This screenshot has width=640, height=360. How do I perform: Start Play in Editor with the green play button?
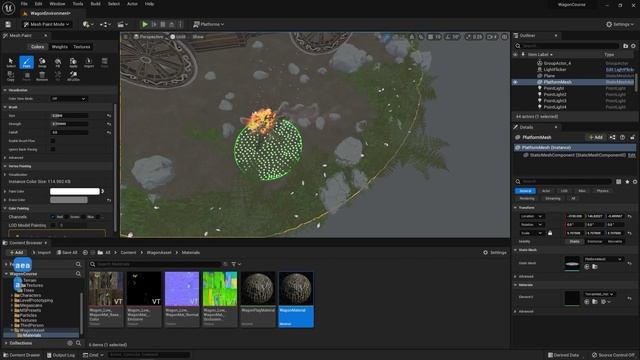pos(144,24)
